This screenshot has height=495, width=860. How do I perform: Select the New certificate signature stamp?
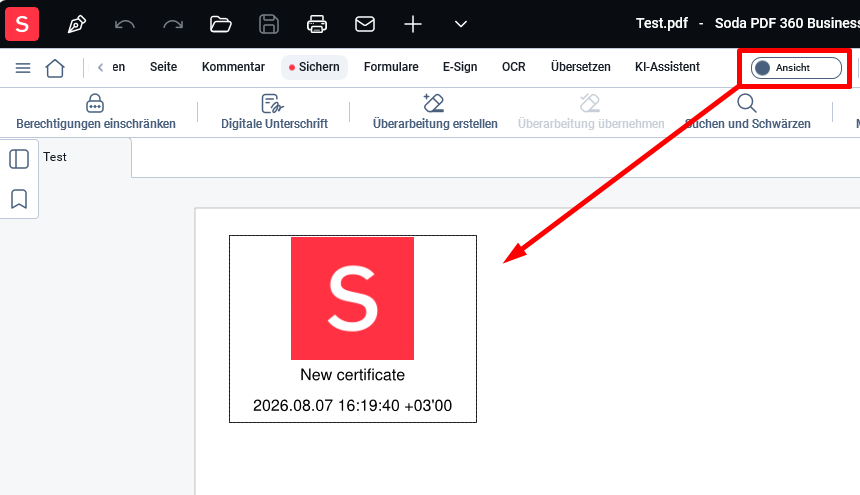click(353, 329)
